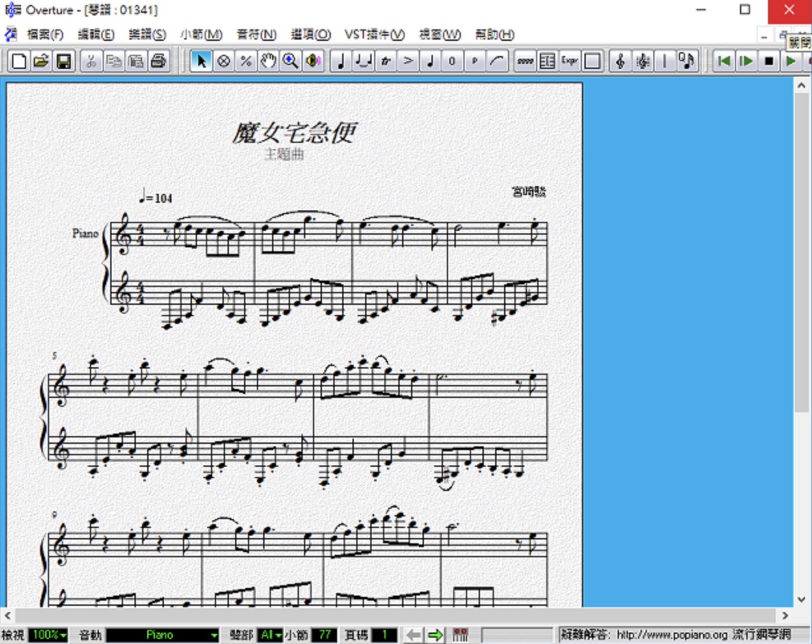Click the speaker audition tool

point(313,61)
